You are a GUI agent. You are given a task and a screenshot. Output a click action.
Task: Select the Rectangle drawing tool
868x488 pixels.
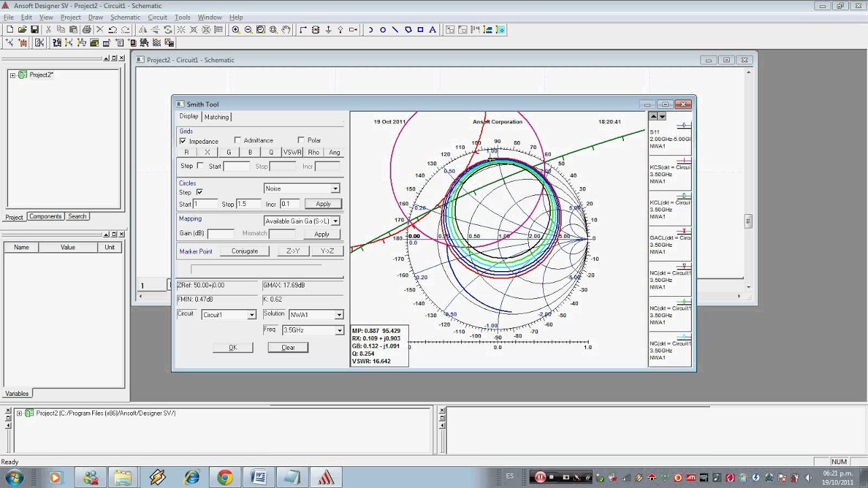click(x=420, y=30)
